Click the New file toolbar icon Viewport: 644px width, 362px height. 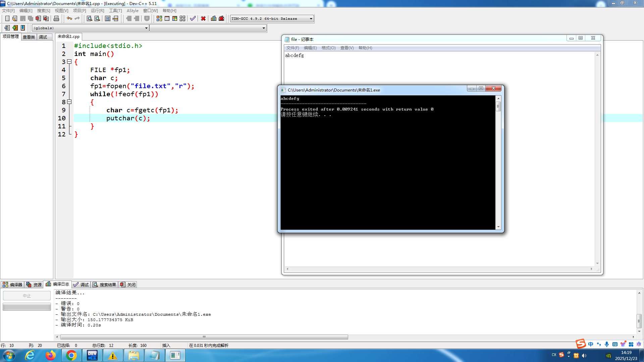(7, 18)
